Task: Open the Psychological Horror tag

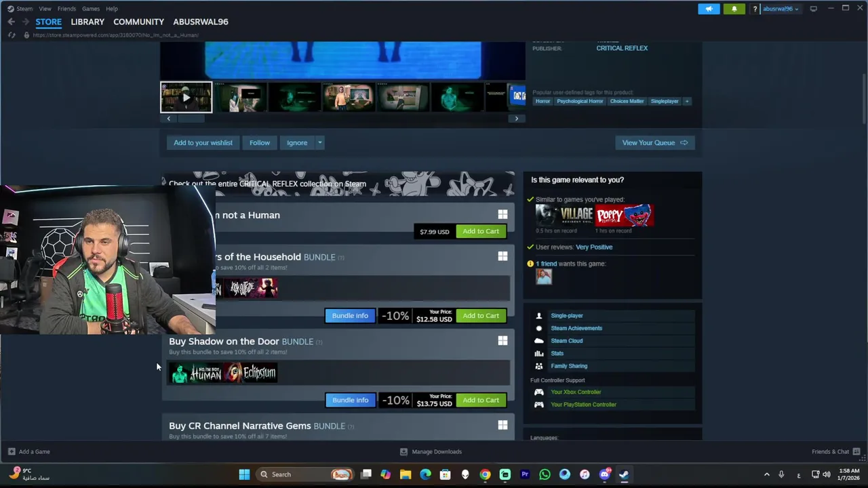Action: [x=580, y=101]
